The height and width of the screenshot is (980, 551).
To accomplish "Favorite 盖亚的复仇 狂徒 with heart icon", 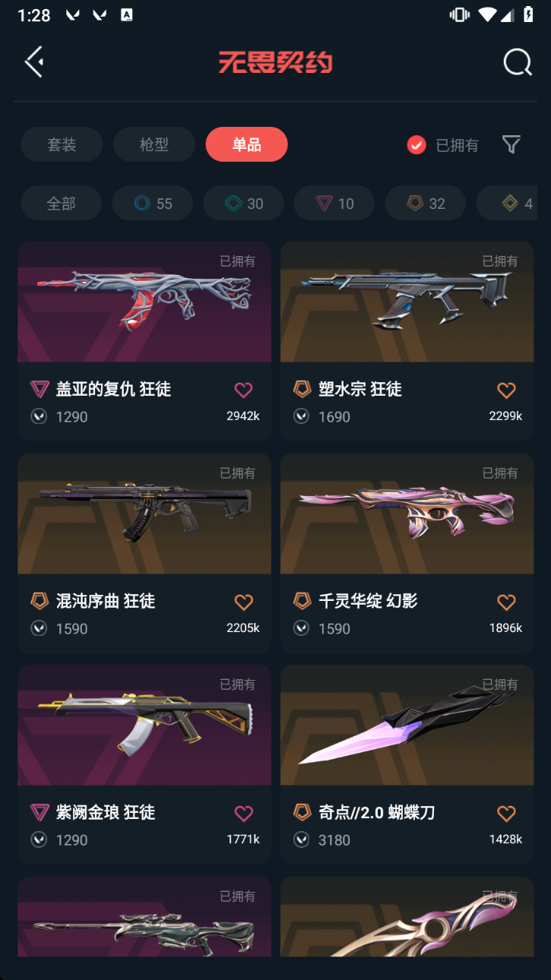I will click(243, 390).
